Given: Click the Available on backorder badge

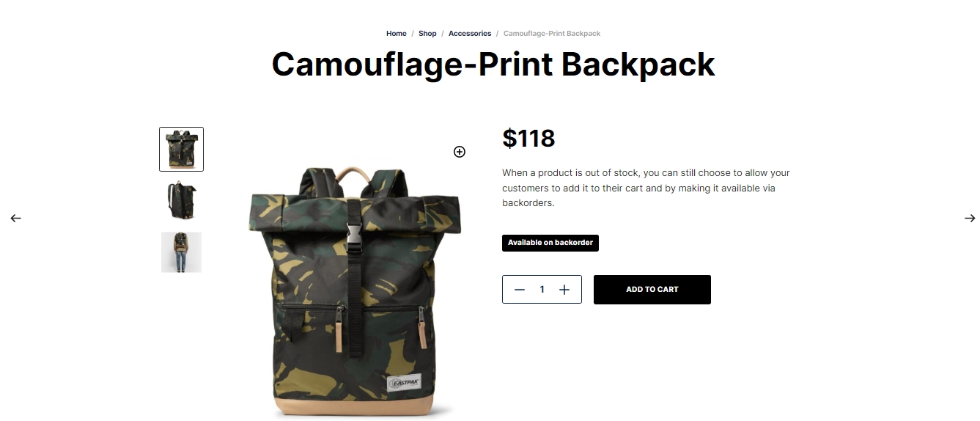Looking at the screenshot, I should coord(550,243).
